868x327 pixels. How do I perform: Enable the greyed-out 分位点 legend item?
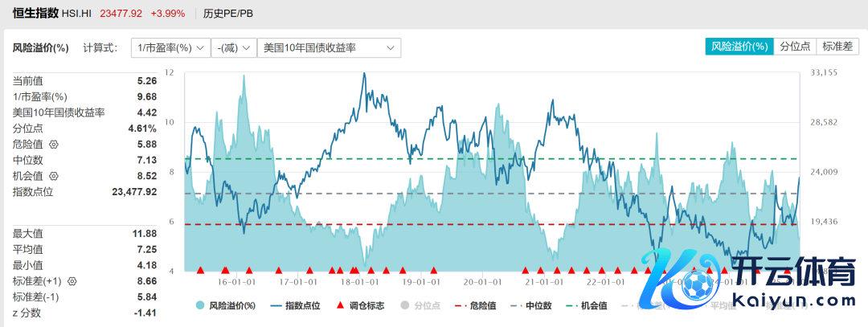tap(422, 305)
